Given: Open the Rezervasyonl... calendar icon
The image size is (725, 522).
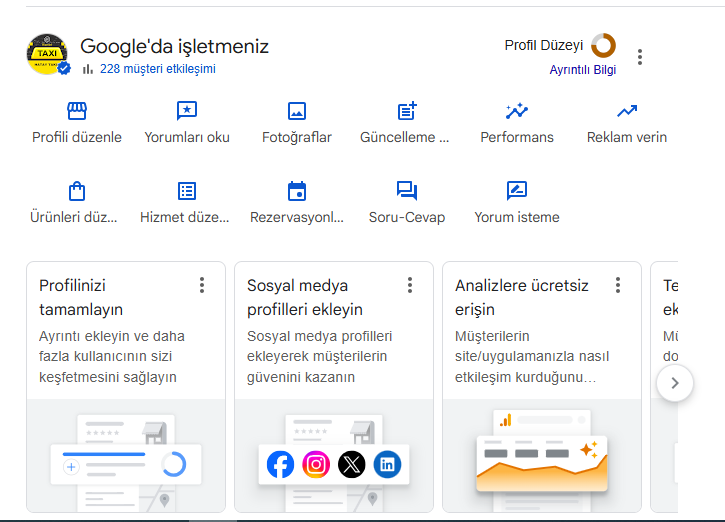Looking at the screenshot, I should (x=297, y=191).
